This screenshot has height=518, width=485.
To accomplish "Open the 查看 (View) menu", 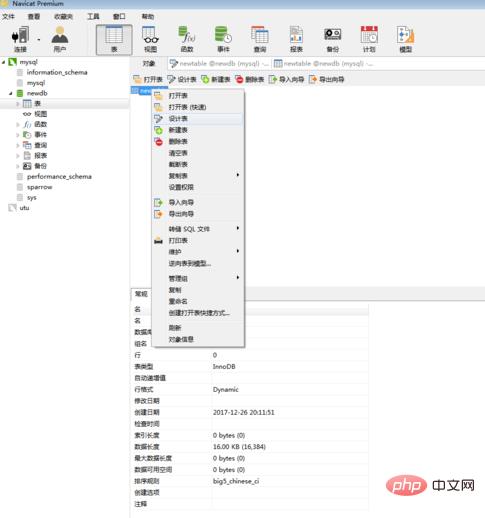I will [34, 16].
